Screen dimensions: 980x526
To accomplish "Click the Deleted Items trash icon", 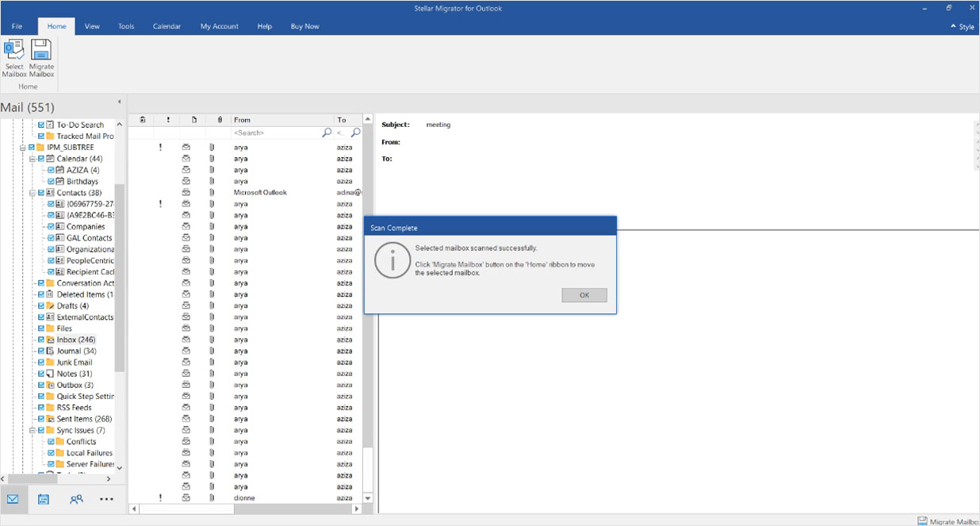I will click(x=51, y=294).
